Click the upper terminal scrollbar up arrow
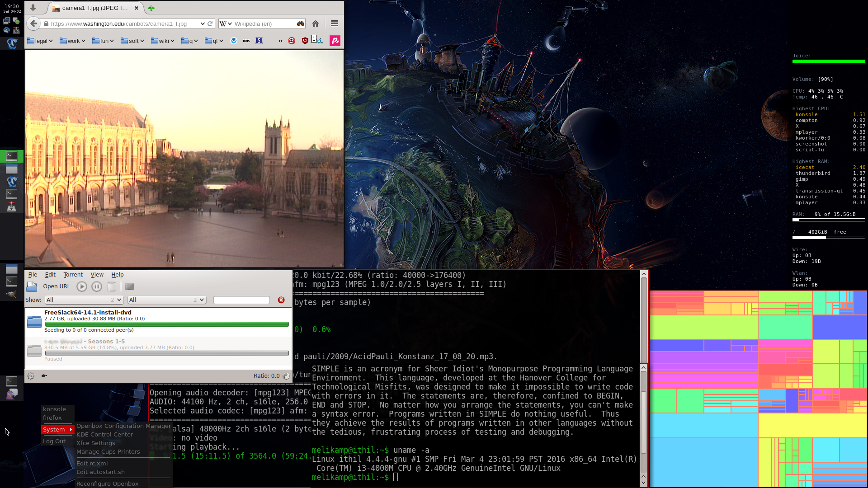This screenshot has width=868, height=488. point(644,274)
